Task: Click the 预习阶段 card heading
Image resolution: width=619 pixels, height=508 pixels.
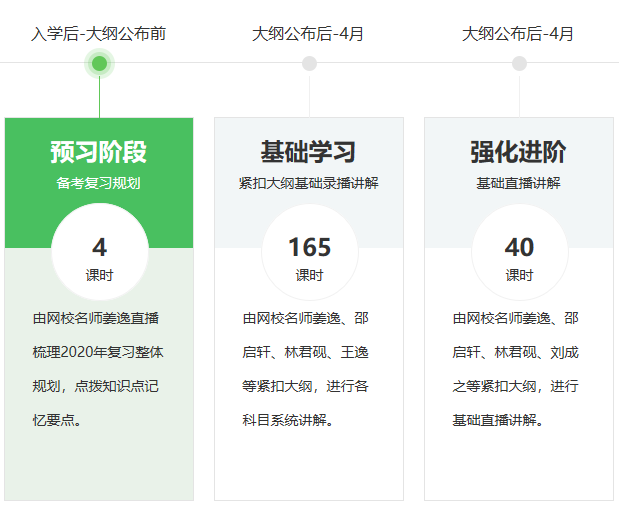Action: pyautogui.click(x=99, y=152)
